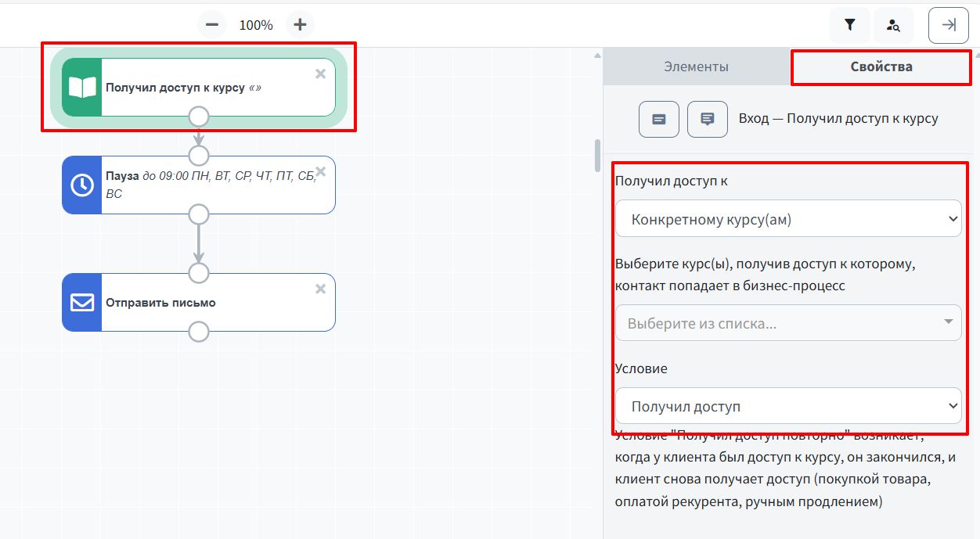Open the Конкретному курсу(ам) dropdown
Image resolution: width=980 pixels, height=539 pixels.
(788, 220)
